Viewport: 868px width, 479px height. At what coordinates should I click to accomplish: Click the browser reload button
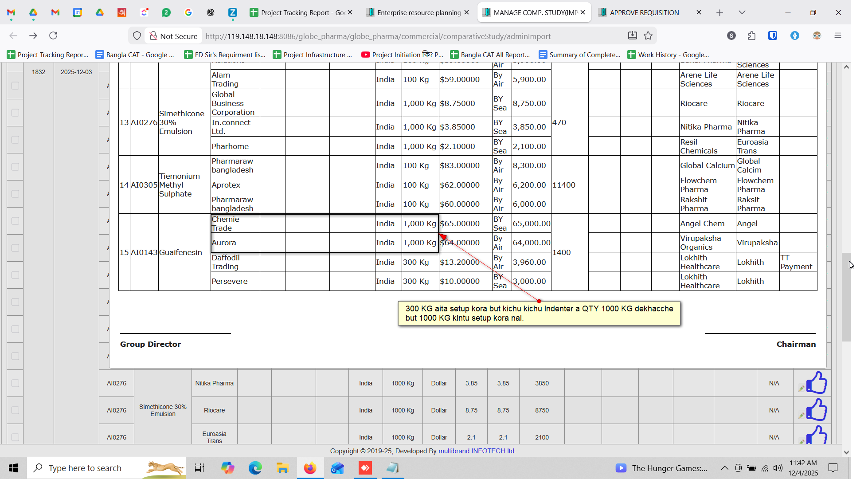tap(53, 35)
